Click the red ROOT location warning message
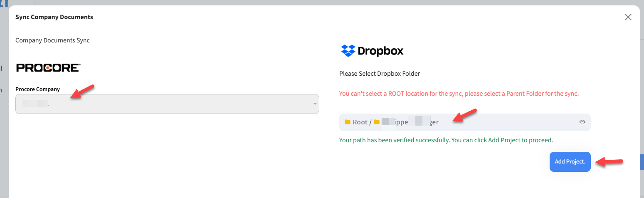 pos(459,94)
